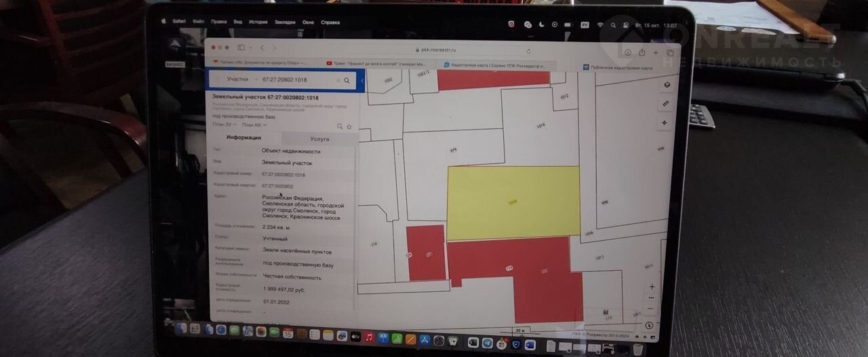
Task: Click the yellow highlighted parcel 1018
Action: [x=513, y=202]
